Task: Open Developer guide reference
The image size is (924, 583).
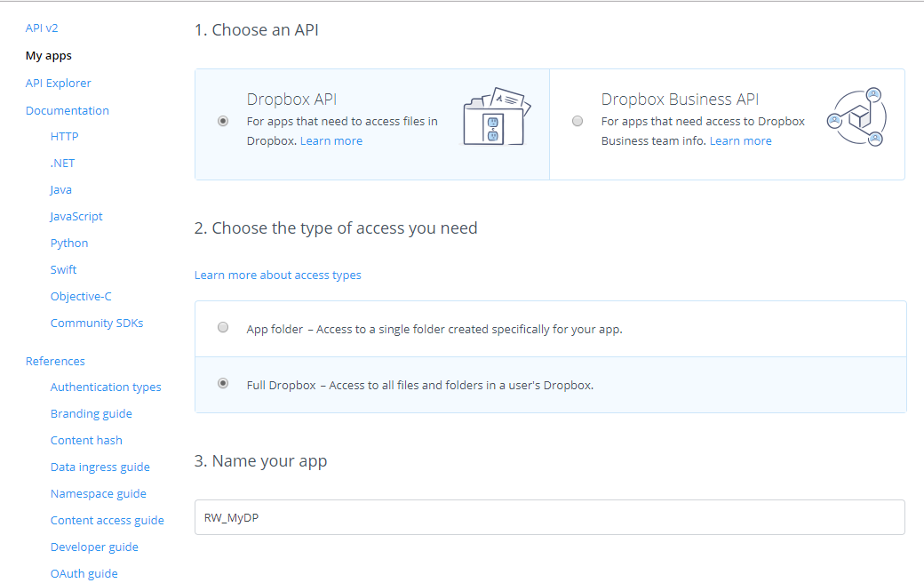Action: [x=94, y=547]
